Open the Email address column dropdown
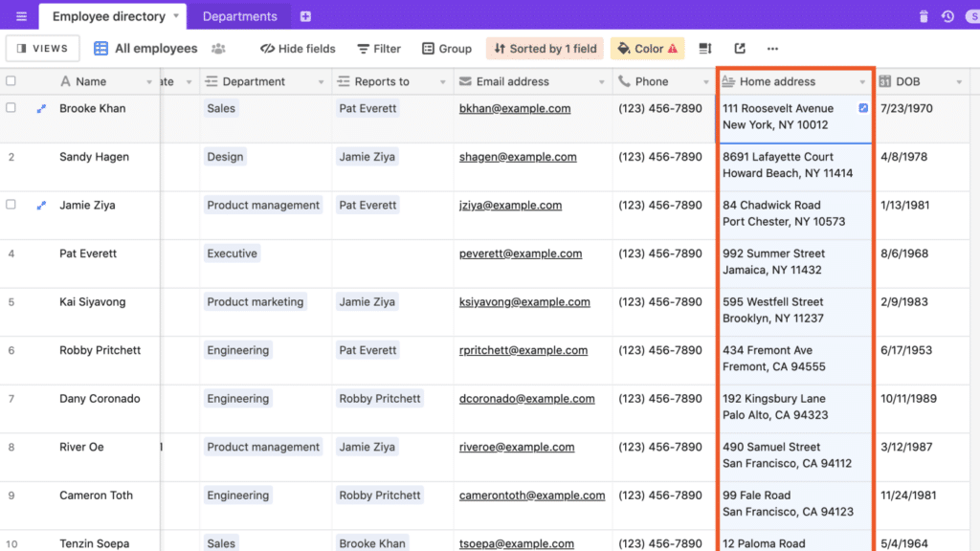This screenshot has height=551, width=980. [x=601, y=82]
